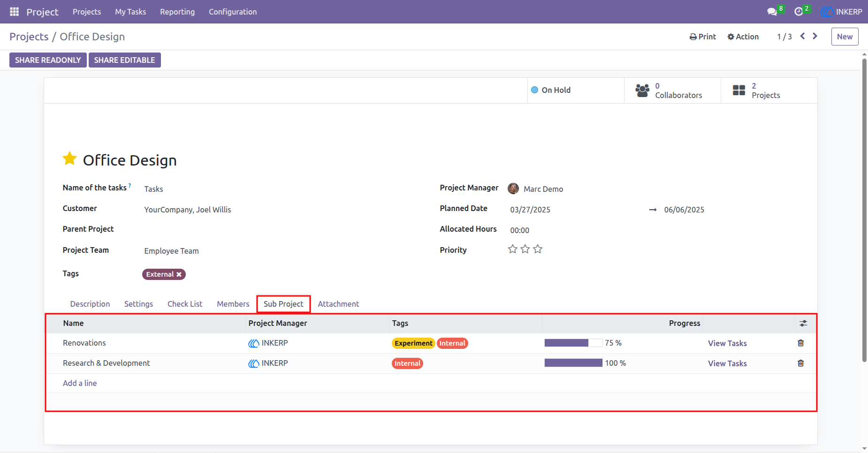868x453 pixels.
Task: Toggle the yellow favorite star on Office Design
Action: (x=70, y=159)
